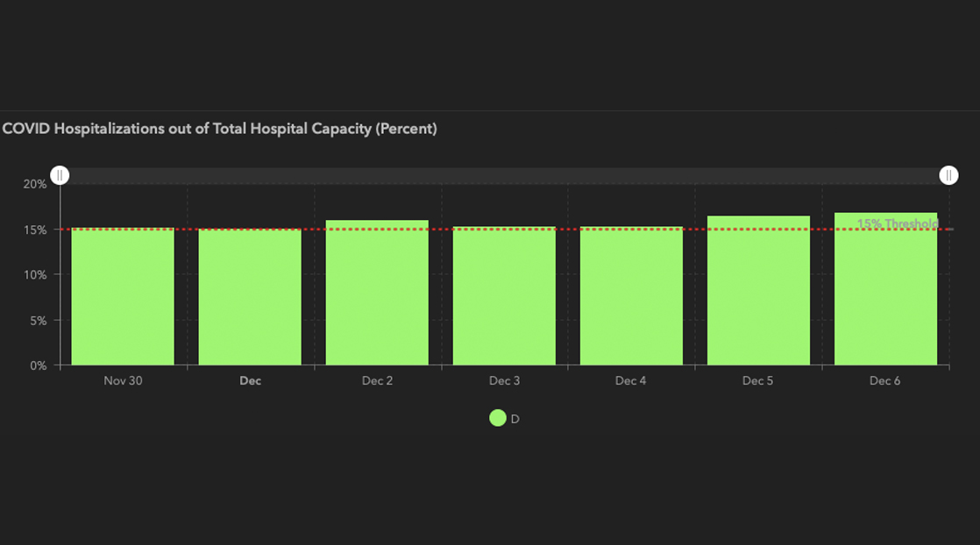980x545 pixels.
Task: Select the Nov 30 bar
Action: (123, 296)
